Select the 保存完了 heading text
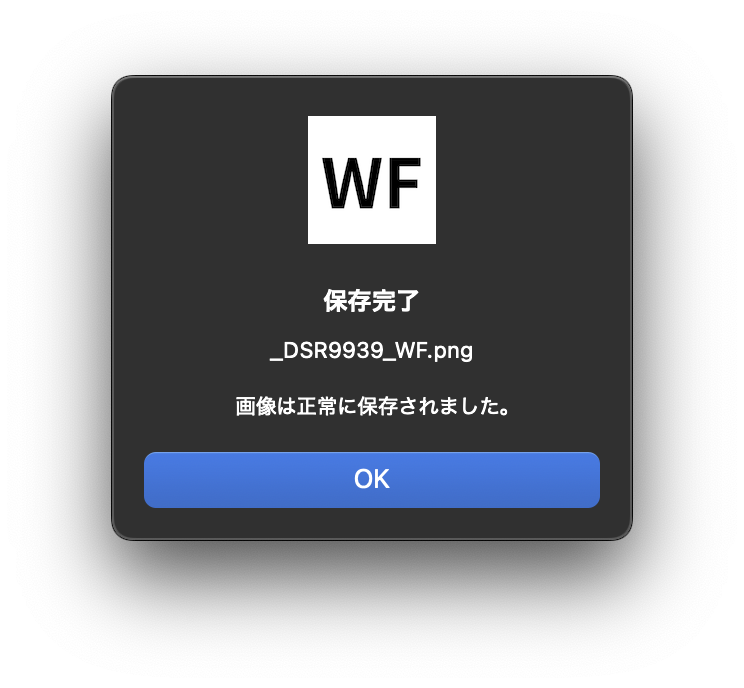Screen dimensions: 744x688 coord(372,301)
